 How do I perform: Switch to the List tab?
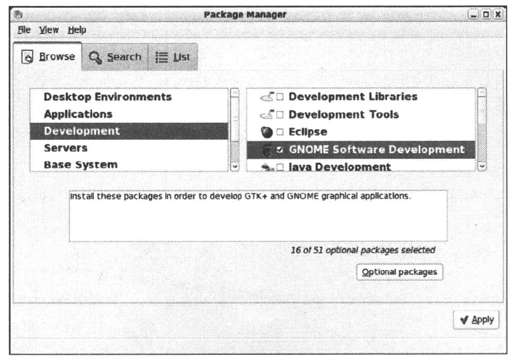(x=173, y=57)
